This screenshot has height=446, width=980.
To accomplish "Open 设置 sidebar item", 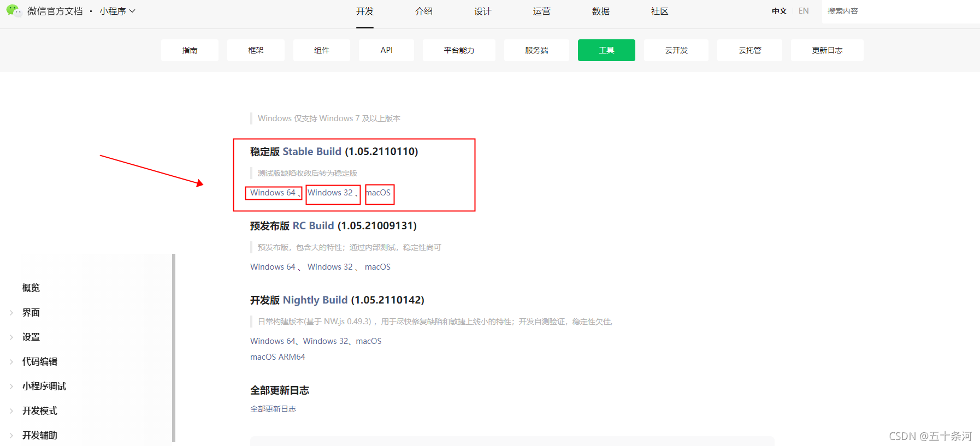I will (x=31, y=337).
